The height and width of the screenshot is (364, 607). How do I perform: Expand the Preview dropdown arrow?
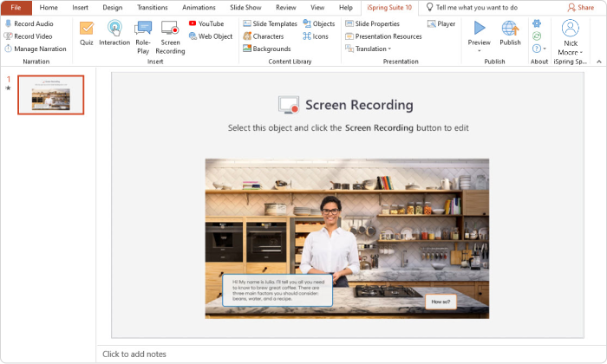[480, 50]
